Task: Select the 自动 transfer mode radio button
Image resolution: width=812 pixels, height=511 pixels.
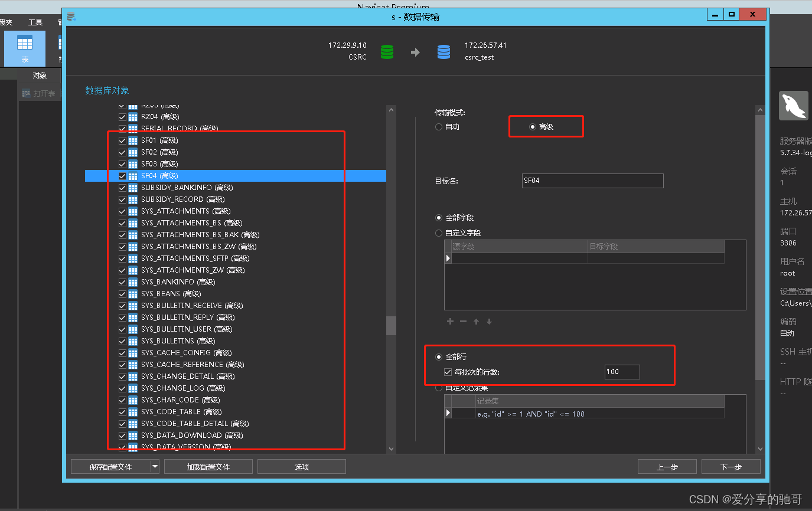Action: [x=438, y=127]
